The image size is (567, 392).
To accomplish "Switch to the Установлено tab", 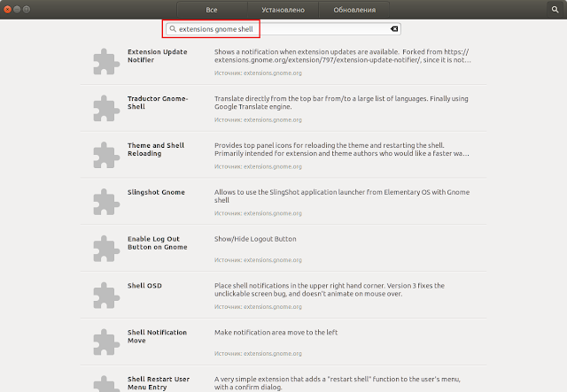I will (283, 10).
